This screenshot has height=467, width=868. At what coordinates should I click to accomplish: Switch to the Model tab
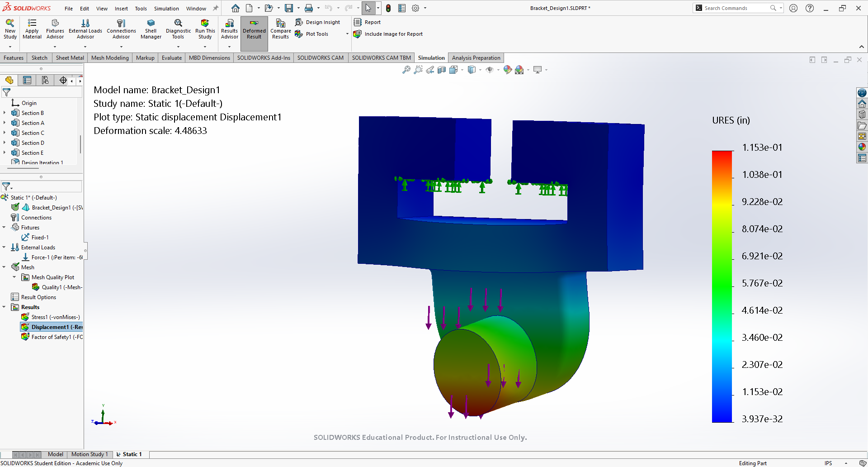56,454
